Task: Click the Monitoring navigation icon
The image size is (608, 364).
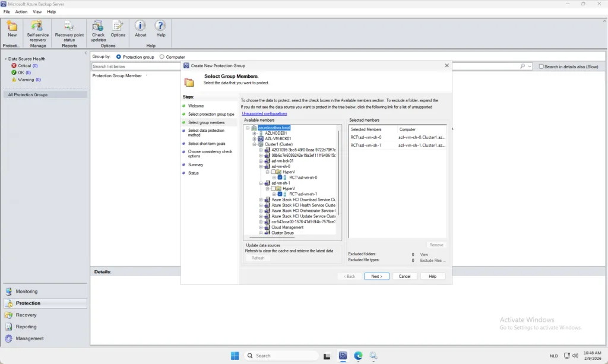Action: click(9, 292)
